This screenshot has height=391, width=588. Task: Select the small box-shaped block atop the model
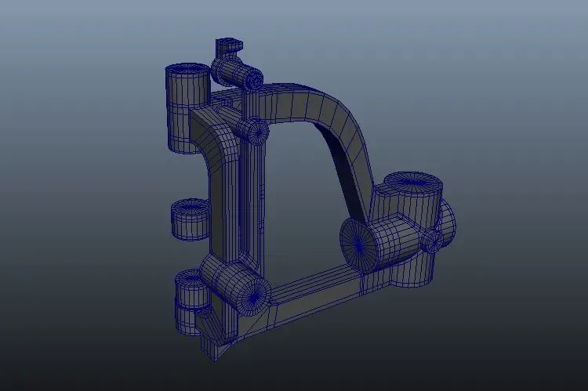coord(228,46)
